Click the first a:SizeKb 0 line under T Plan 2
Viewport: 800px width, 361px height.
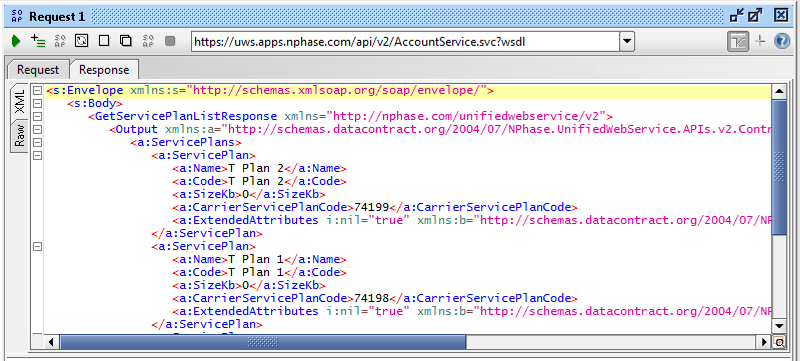point(248,195)
